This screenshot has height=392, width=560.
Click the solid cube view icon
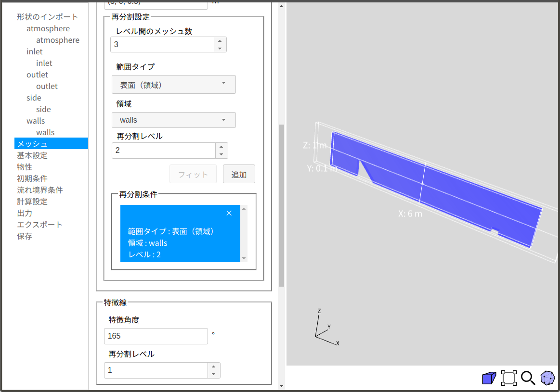point(489,378)
